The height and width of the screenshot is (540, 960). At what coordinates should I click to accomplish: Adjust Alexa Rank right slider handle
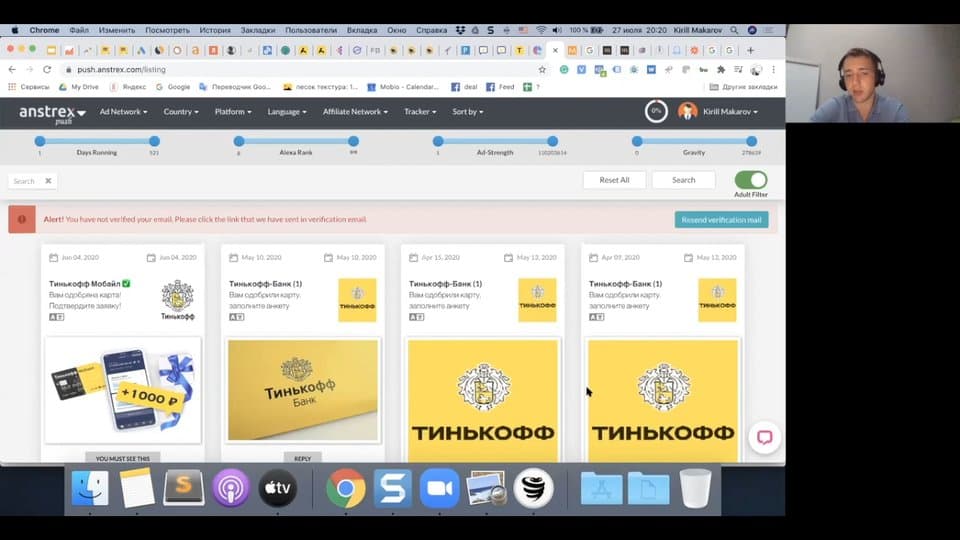pos(353,141)
